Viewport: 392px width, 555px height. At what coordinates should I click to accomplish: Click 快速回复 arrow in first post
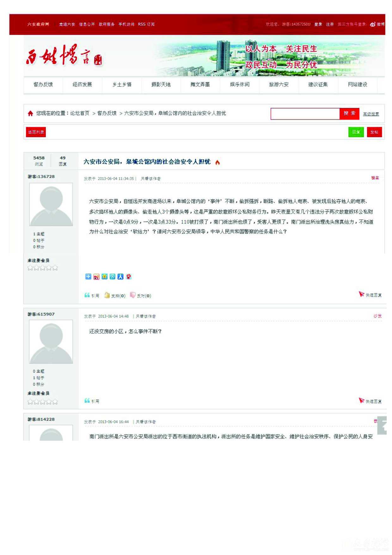click(362, 294)
